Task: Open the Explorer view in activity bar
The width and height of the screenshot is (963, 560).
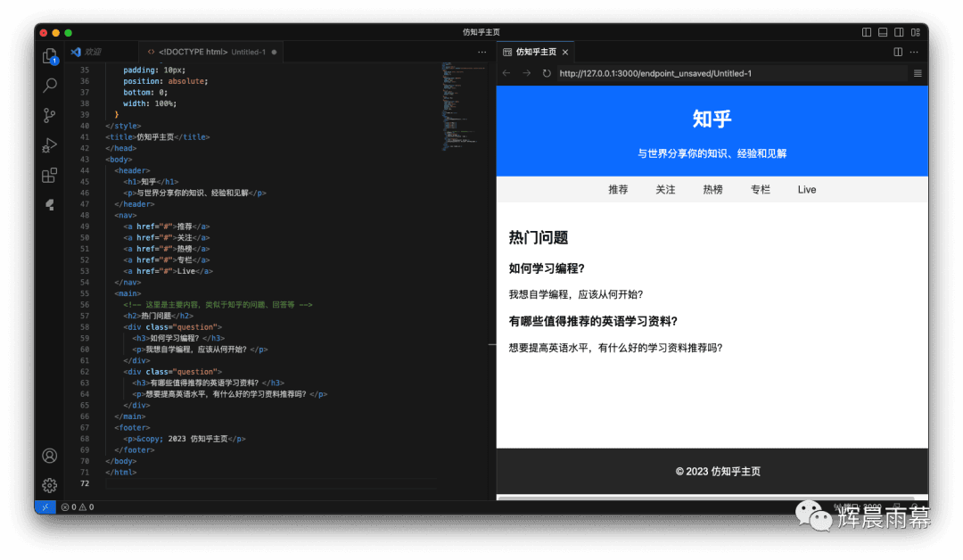Action: (x=50, y=56)
